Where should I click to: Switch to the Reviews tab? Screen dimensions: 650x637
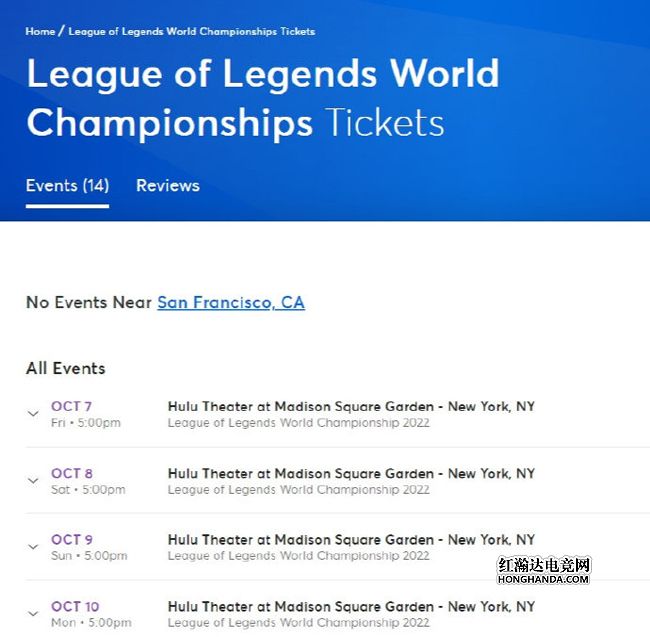[x=168, y=186]
